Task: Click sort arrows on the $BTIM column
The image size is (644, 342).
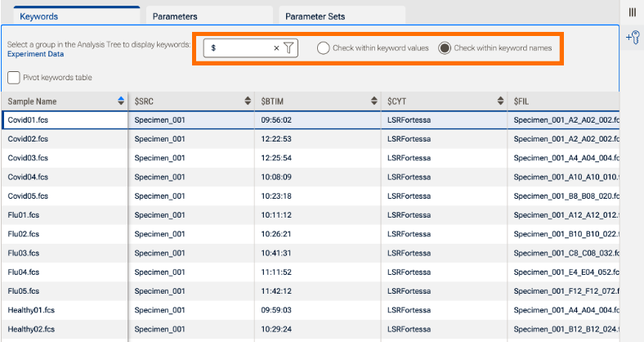Action: pos(375,101)
